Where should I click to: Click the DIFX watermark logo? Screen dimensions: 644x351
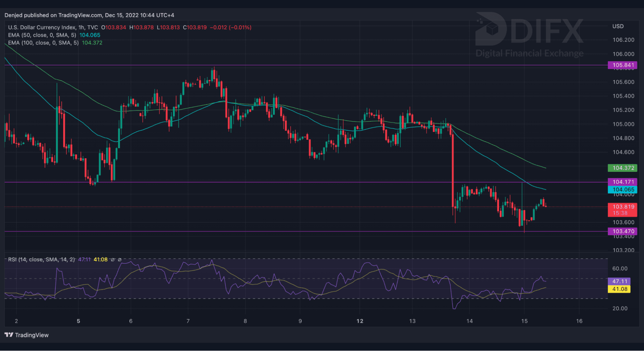pyautogui.click(x=529, y=32)
